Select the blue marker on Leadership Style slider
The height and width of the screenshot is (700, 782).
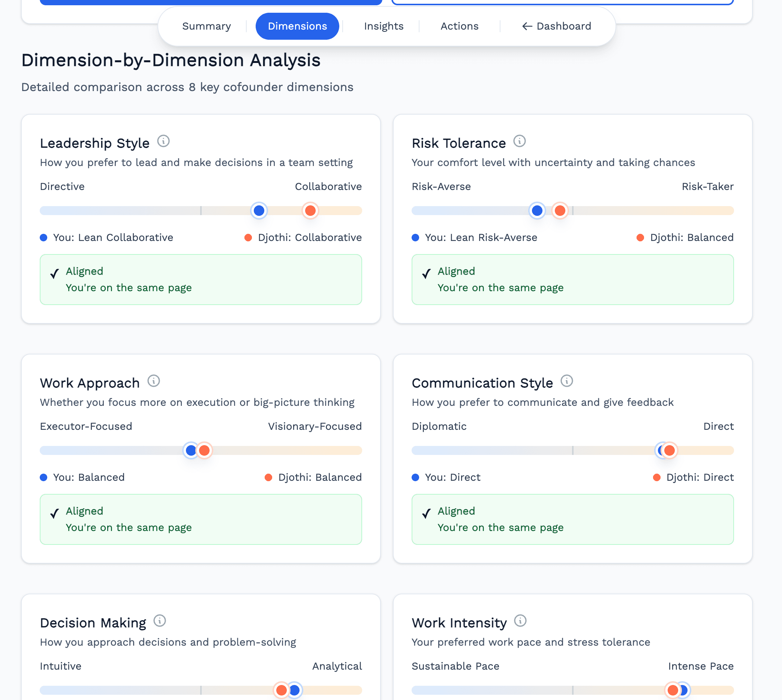tap(259, 210)
